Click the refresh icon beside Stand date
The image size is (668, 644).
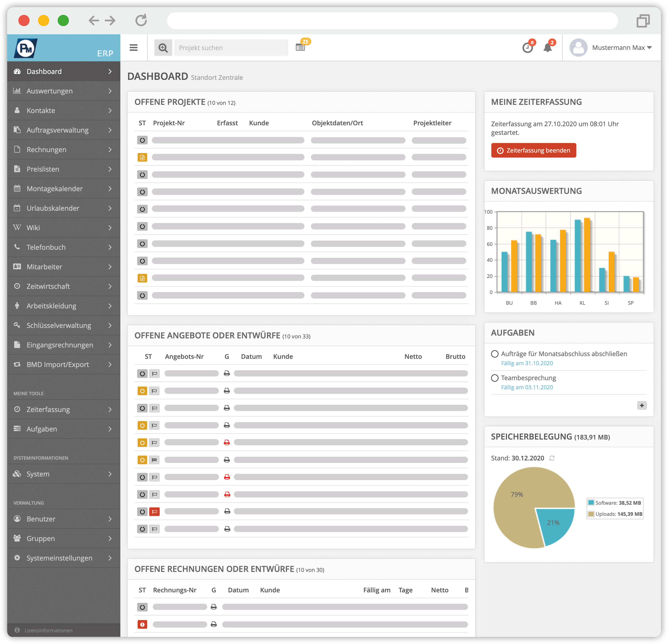pos(552,458)
